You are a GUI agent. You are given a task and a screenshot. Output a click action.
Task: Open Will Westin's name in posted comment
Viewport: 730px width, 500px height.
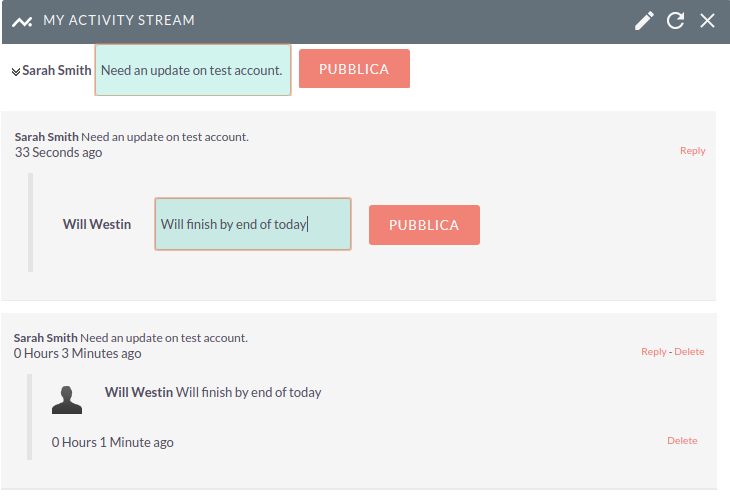click(139, 392)
